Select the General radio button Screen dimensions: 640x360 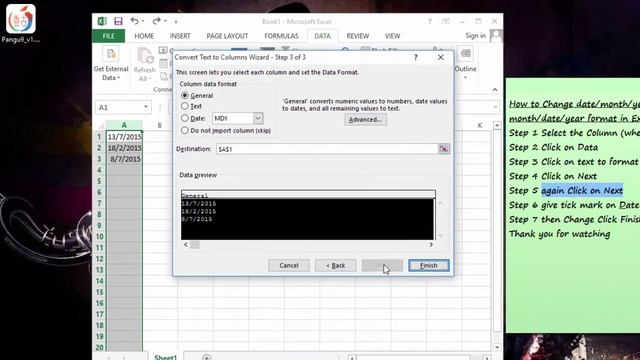pos(185,95)
